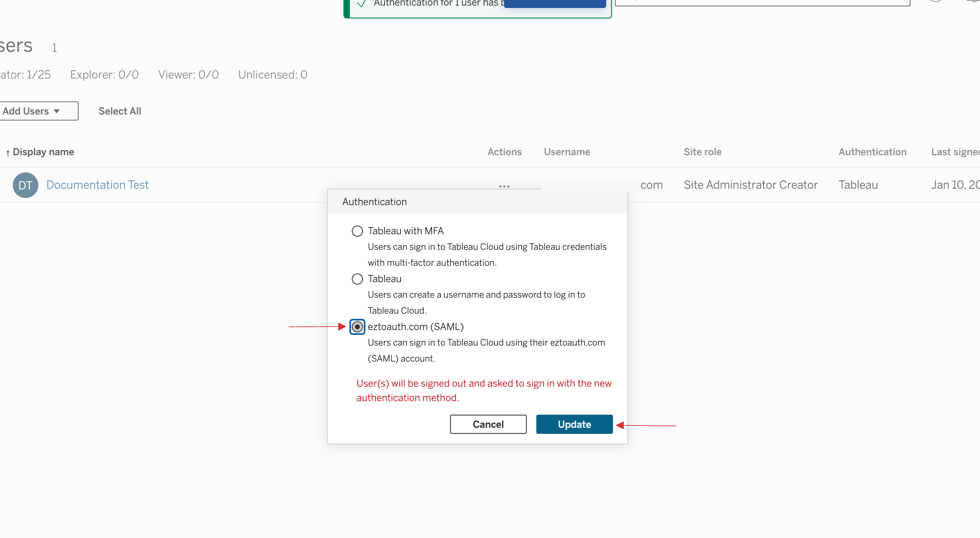Viewport: 980px width, 538px height.
Task: Sort by the Username column header
Action: pos(567,152)
